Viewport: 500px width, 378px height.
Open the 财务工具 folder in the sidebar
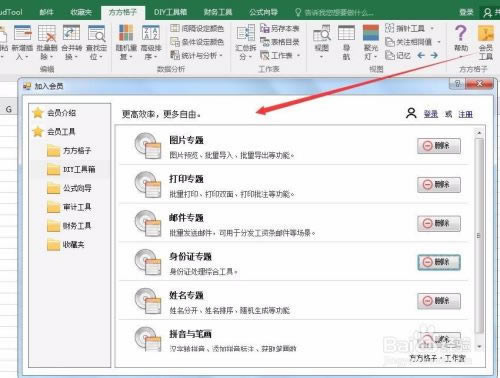pyautogui.click(x=69, y=226)
